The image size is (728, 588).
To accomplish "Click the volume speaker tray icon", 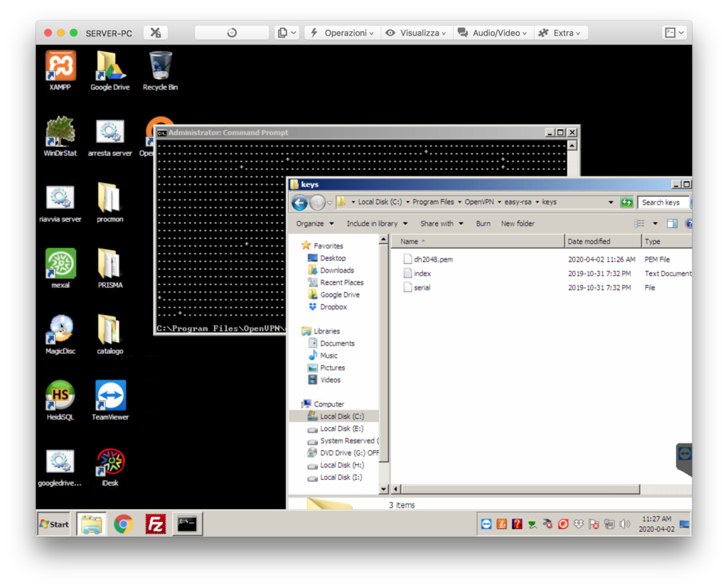I will 625,525.
